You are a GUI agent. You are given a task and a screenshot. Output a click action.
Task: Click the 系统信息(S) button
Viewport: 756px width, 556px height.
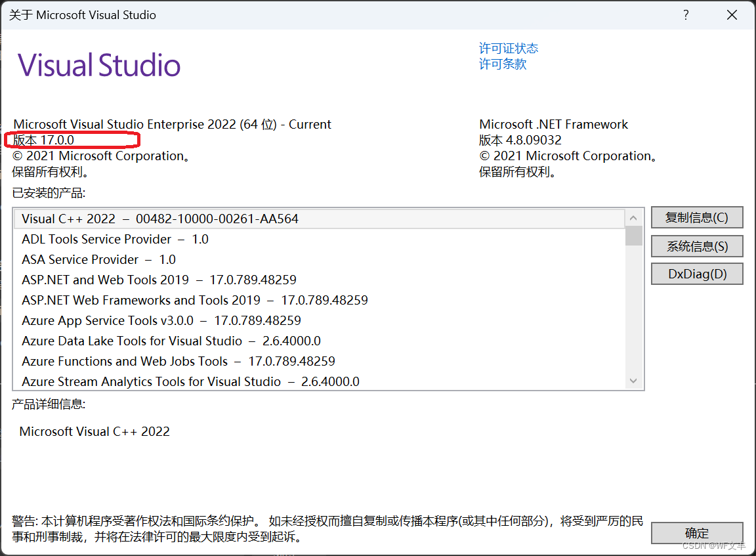point(697,246)
